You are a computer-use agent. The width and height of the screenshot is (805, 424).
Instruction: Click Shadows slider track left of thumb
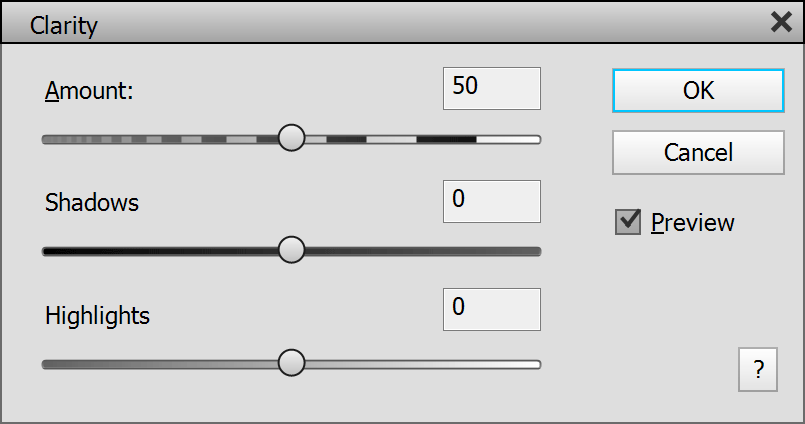(x=160, y=251)
